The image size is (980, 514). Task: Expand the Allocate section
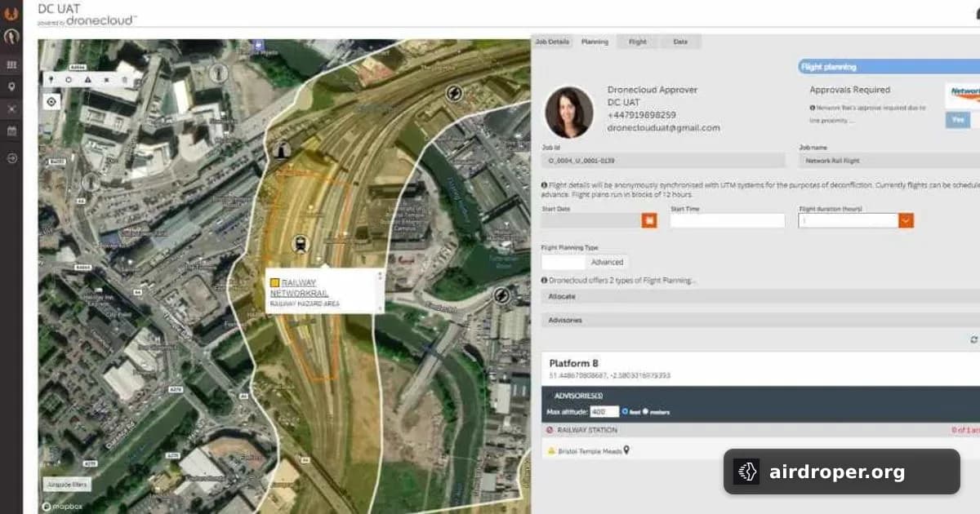point(760,296)
